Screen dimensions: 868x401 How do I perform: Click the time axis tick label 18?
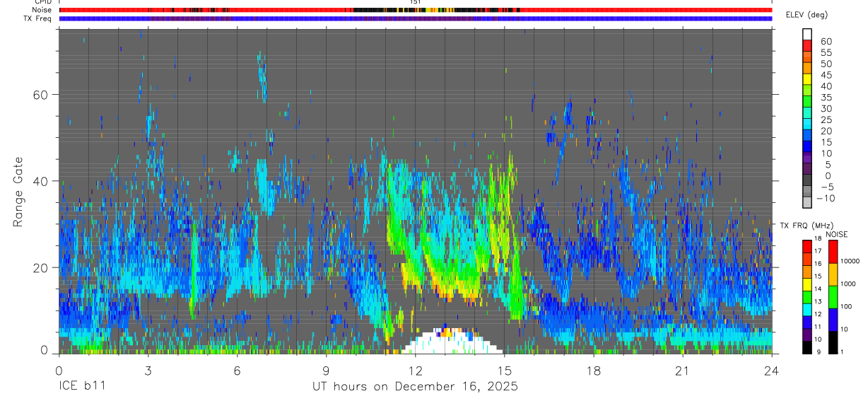coord(593,370)
